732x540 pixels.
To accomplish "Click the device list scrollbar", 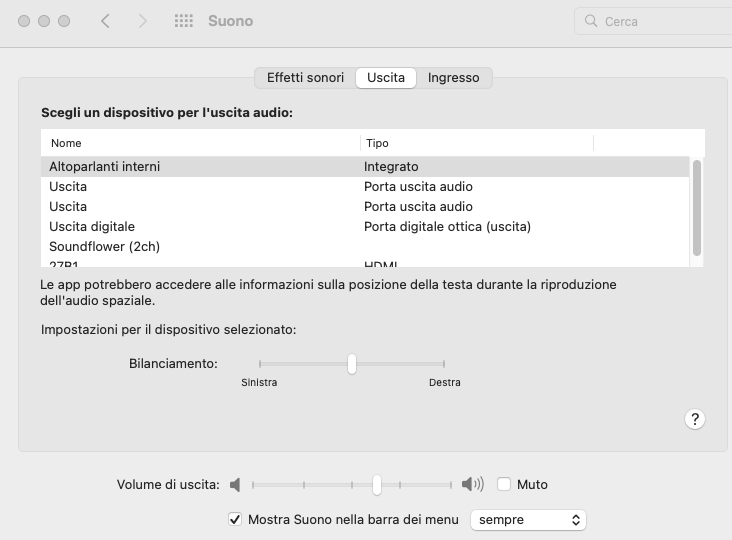I will [697, 208].
